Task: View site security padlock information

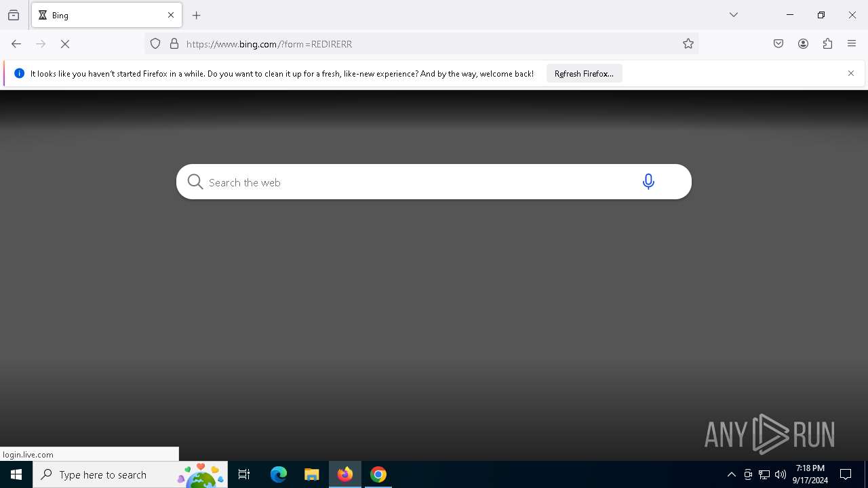Action: (x=174, y=44)
